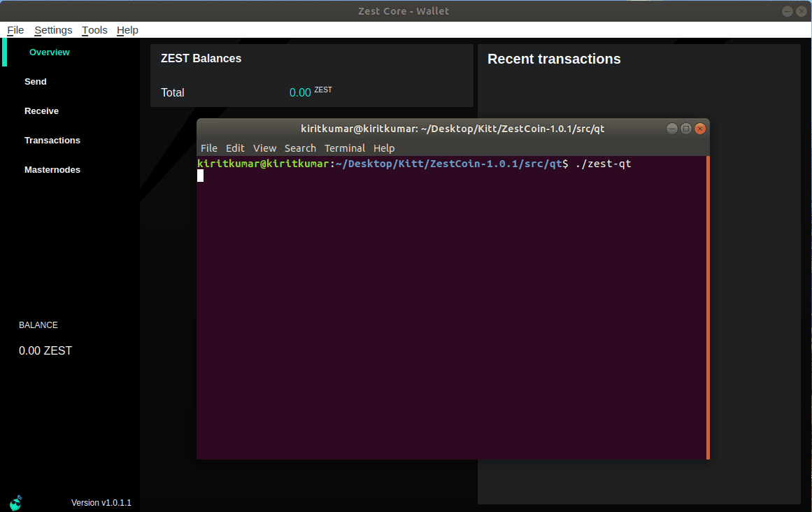Maximize the terminal window
This screenshot has width=812, height=512.
click(686, 129)
